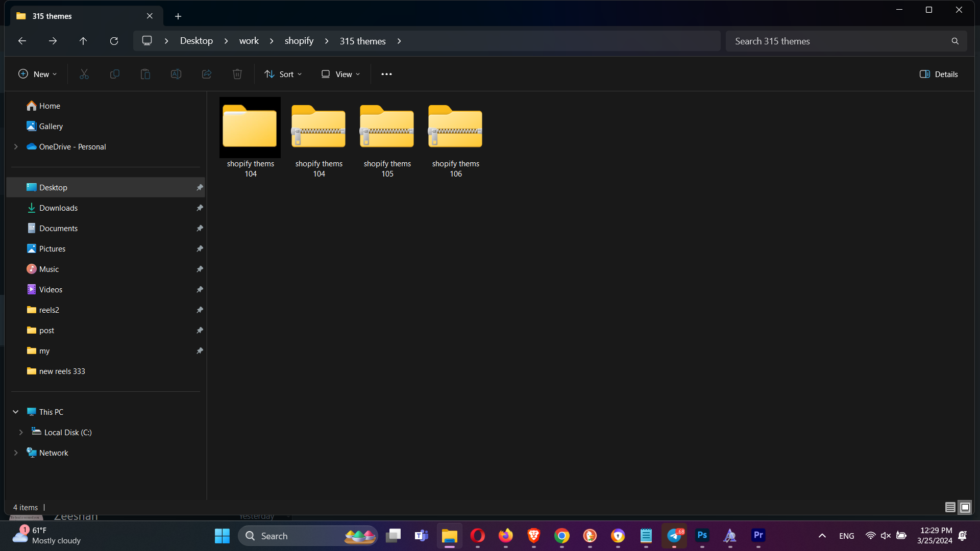The width and height of the screenshot is (980, 551).
Task: Click the taskbar Search box
Action: click(x=308, y=536)
